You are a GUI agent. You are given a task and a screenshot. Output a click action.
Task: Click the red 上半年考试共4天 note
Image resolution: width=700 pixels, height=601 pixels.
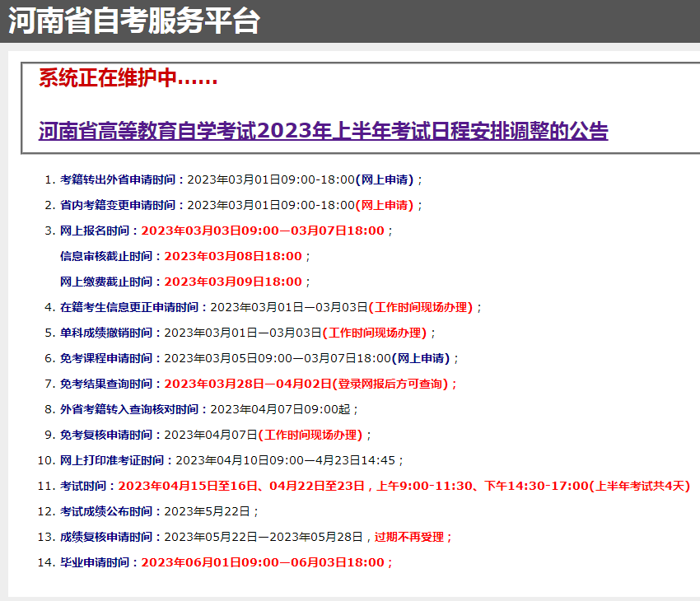[640, 486]
